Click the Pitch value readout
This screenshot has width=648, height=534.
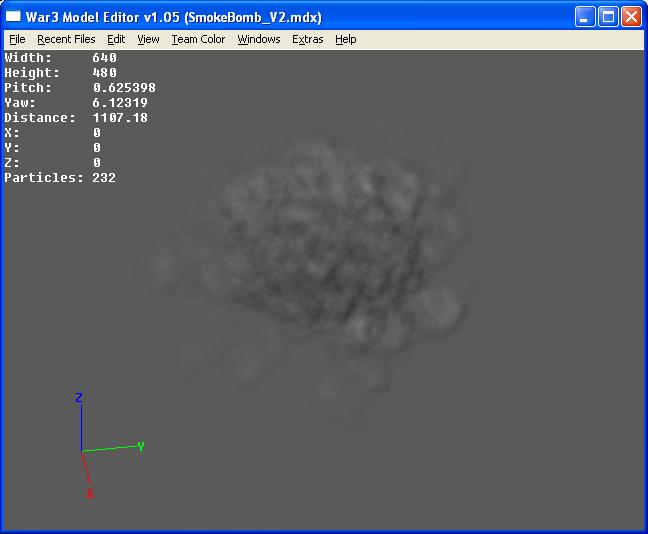pyautogui.click(x=124, y=88)
